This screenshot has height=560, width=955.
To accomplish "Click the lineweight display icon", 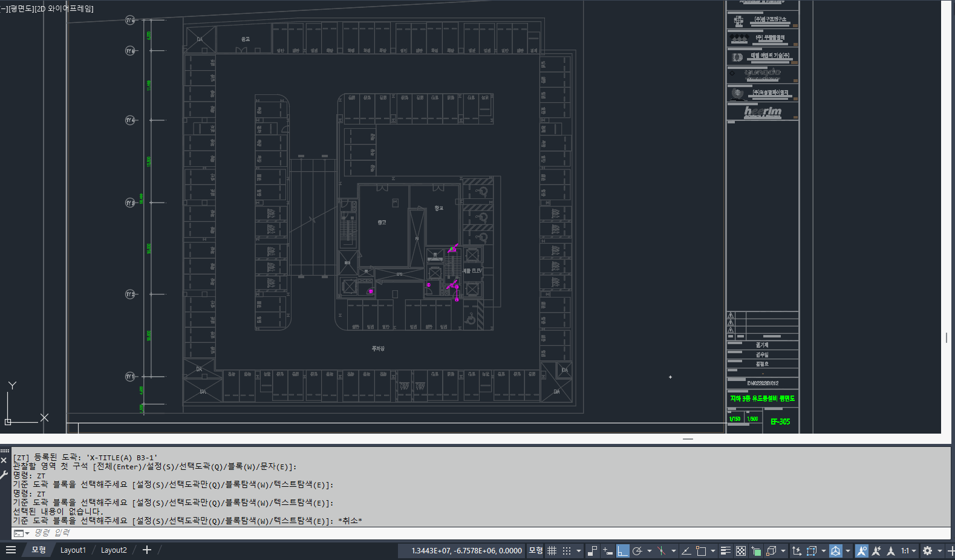I will (x=726, y=551).
